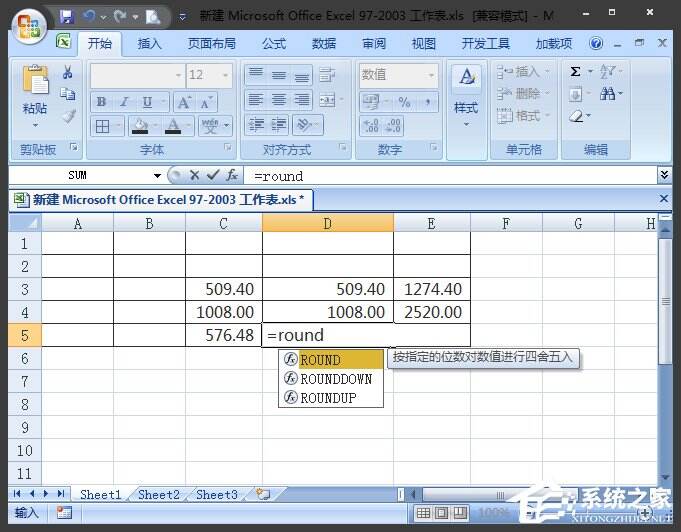681x532 pixels.
Task: Save the workbook using the floppy icon
Action: [66, 17]
